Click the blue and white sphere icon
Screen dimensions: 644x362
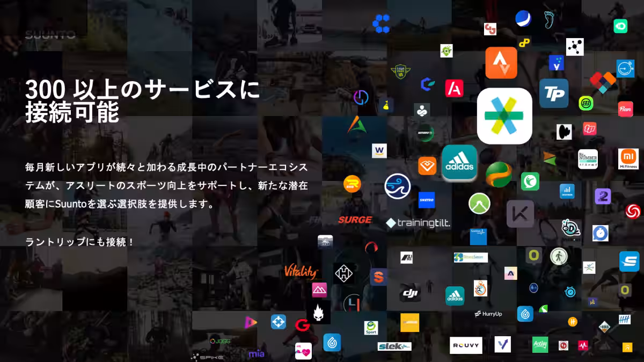pos(523,18)
